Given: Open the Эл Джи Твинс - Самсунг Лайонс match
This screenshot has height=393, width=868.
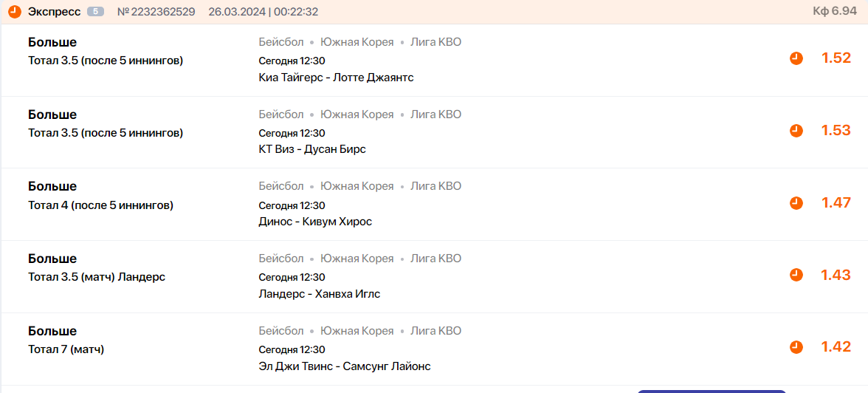Looking at the screenshot, I should click(x=344, y=366).
